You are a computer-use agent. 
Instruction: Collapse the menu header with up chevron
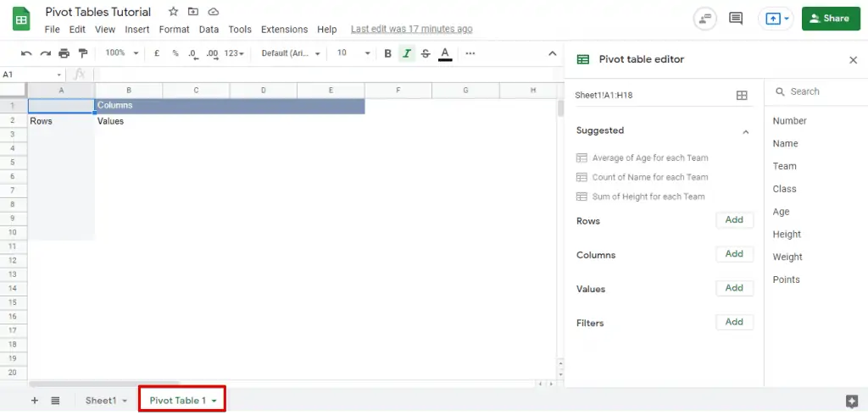[553, 53]
